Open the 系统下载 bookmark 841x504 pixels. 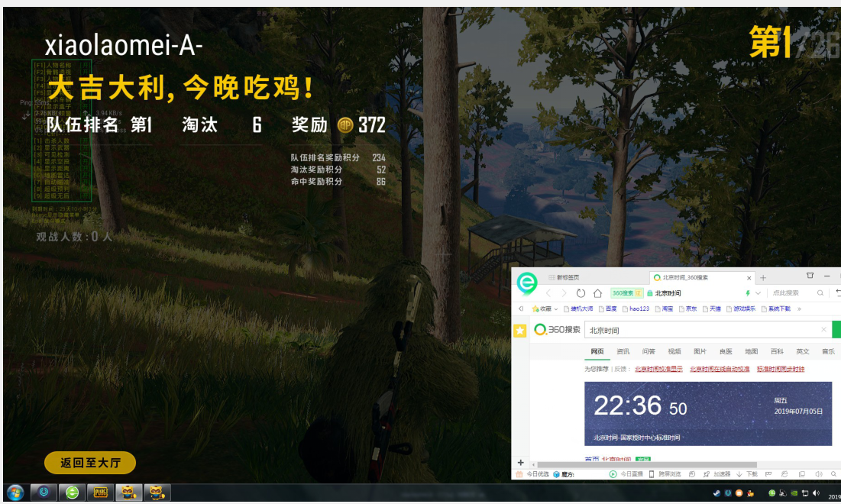(x=775, y=309)
